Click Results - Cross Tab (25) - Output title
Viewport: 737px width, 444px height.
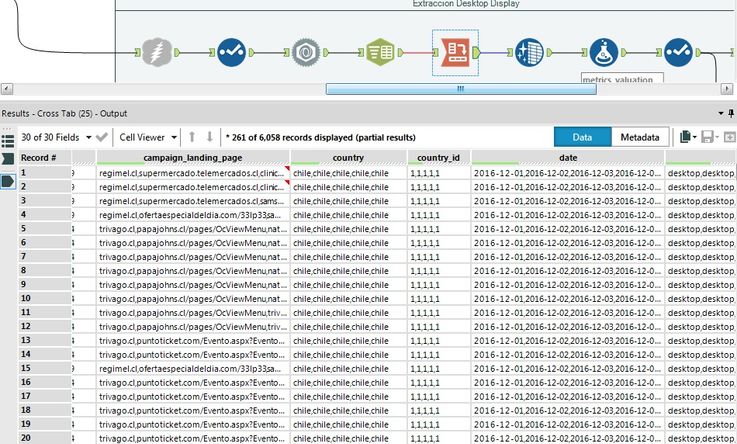pyautogui.click(x=64, y=113)
